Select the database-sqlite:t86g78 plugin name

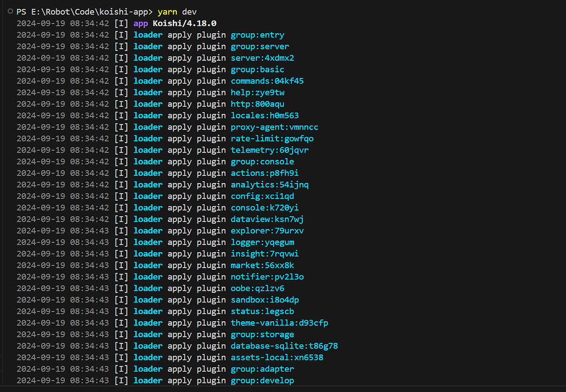click(285, 346)
